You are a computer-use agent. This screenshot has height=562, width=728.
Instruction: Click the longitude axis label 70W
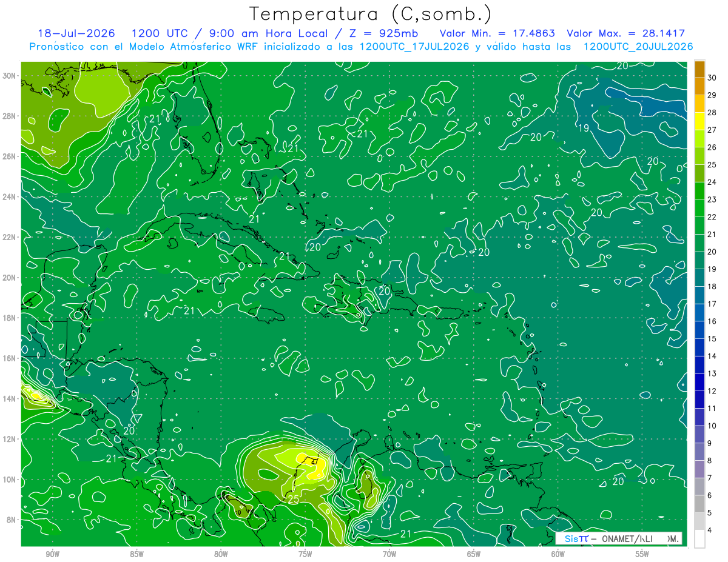[389, 554]
